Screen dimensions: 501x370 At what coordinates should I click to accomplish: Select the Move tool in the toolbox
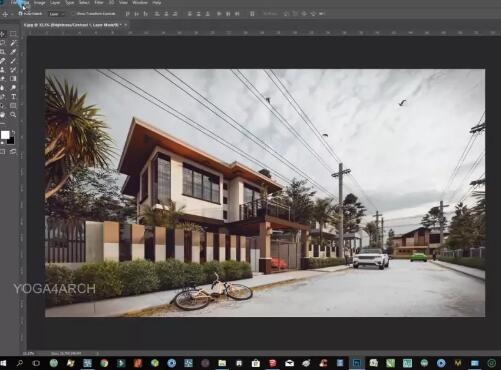point(2,34)
